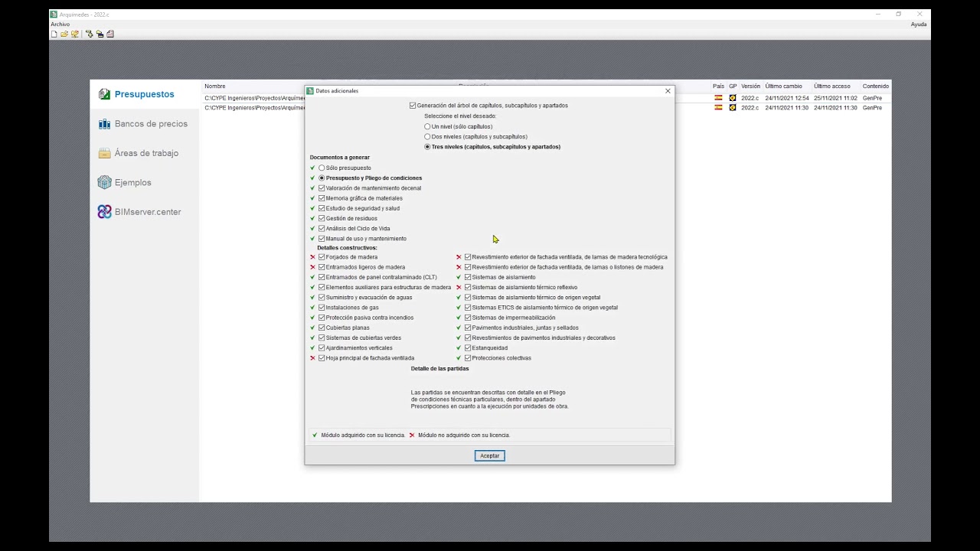Open the Archivo menu
The width and height of the screenshot is (980, 551).
coord(60,24)
